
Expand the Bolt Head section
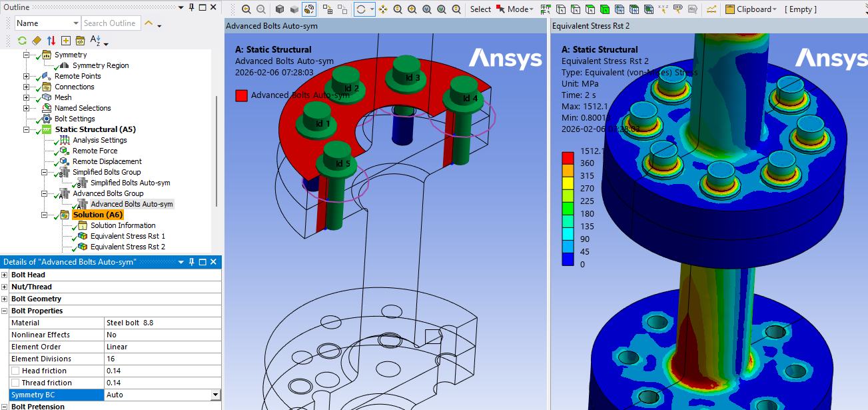tap(5, 275)
